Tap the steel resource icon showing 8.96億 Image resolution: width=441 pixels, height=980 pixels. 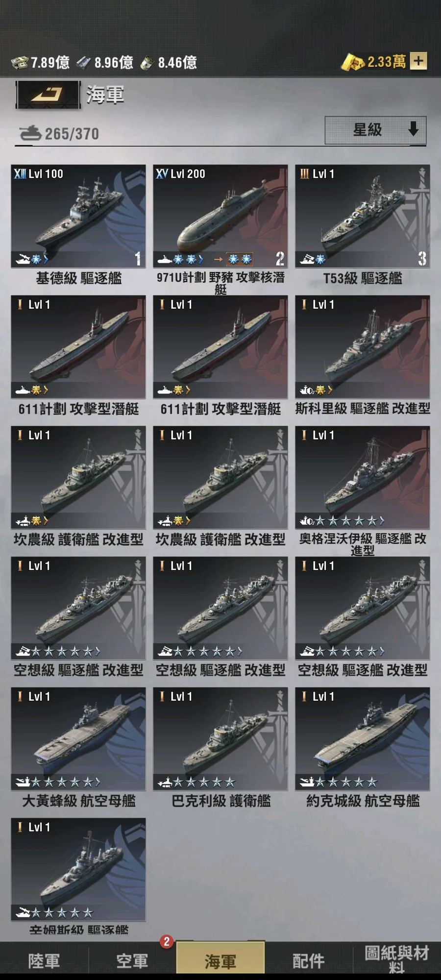(84, 63)
